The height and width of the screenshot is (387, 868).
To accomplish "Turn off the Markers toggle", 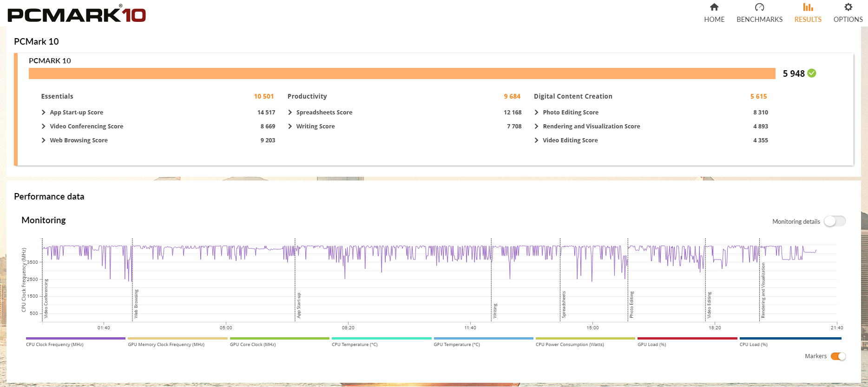I will tap(838, 356).
